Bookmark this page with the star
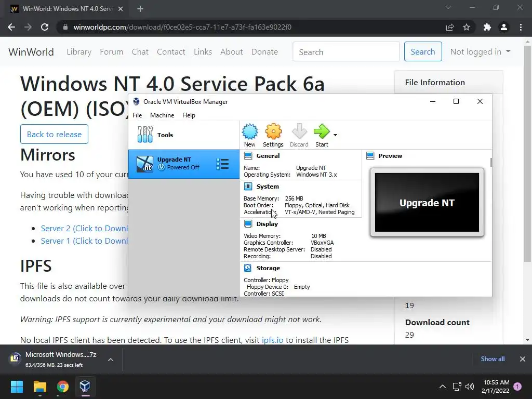This screenshot has height=399, width=532. 467,27
